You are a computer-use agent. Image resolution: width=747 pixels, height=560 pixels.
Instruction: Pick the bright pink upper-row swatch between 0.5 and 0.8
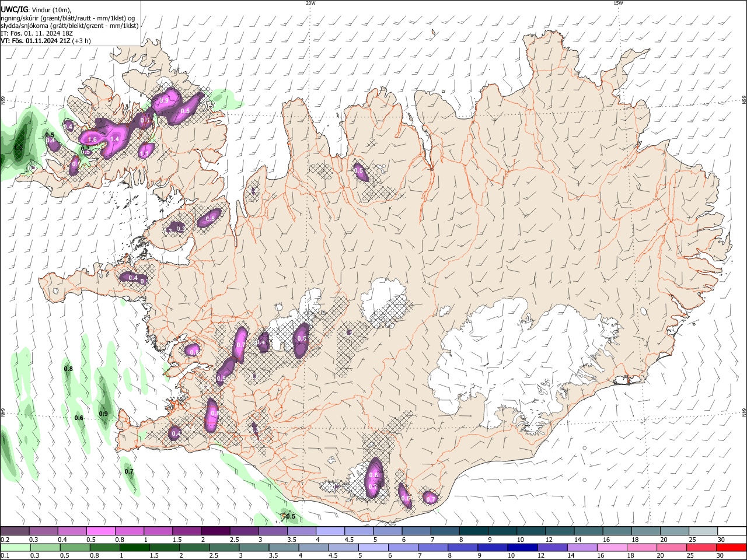100,531
